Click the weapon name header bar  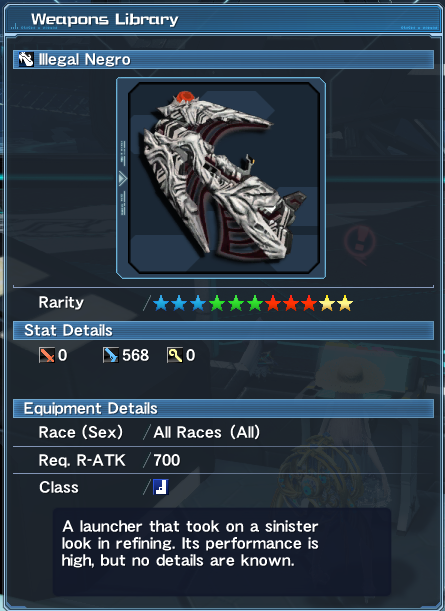click(x=223, y=60)
